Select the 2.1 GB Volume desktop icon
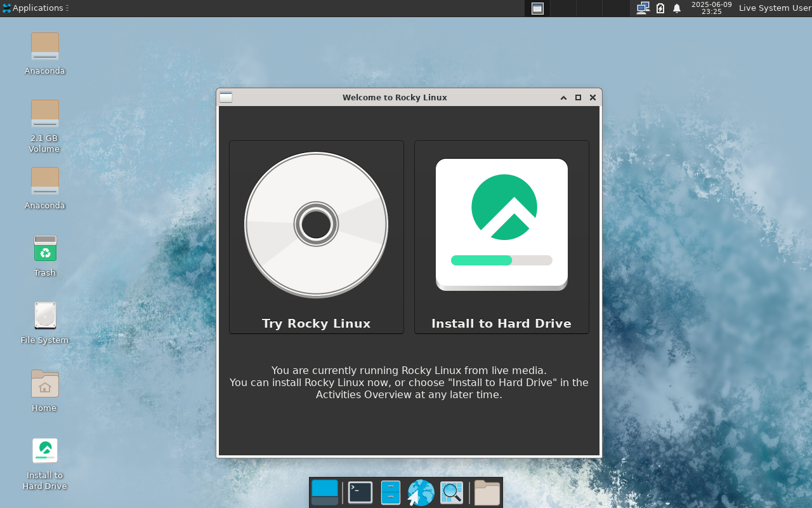This screenshot has height=508, width=812. [x=45, y=126]
